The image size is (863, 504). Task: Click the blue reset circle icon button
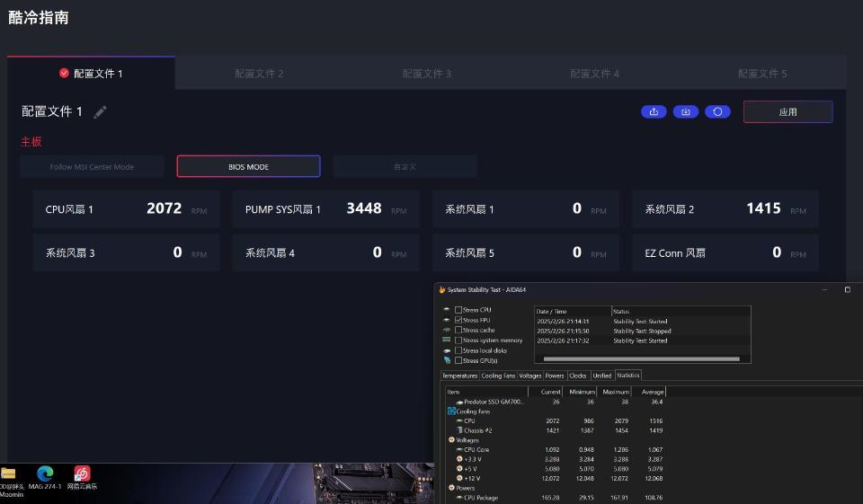[717, 111]
